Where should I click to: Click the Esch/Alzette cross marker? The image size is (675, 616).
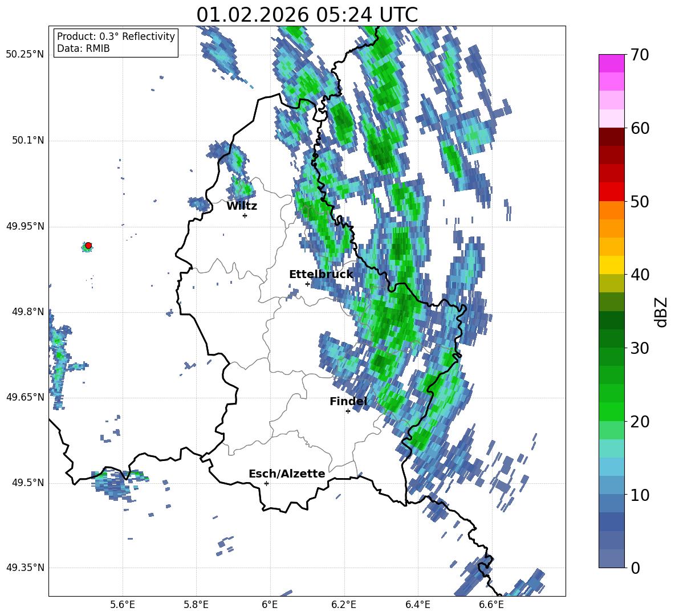point(266,483)
